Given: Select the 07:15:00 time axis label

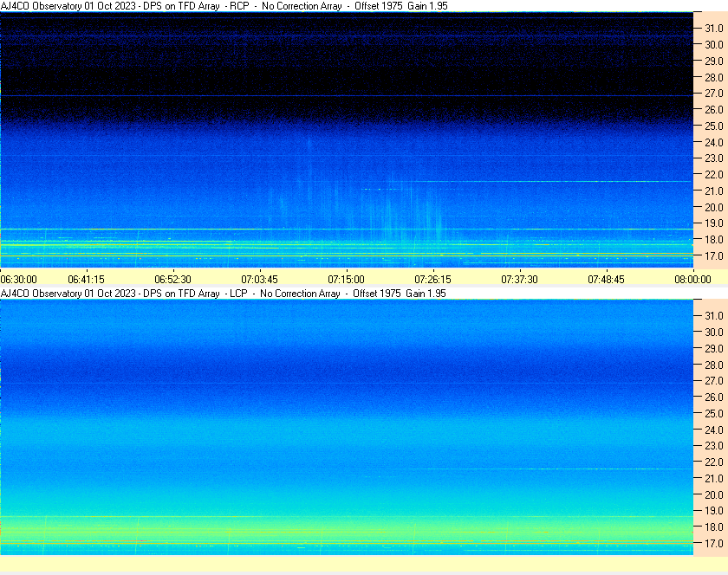Looking at the screenshot, I should 347,280.
